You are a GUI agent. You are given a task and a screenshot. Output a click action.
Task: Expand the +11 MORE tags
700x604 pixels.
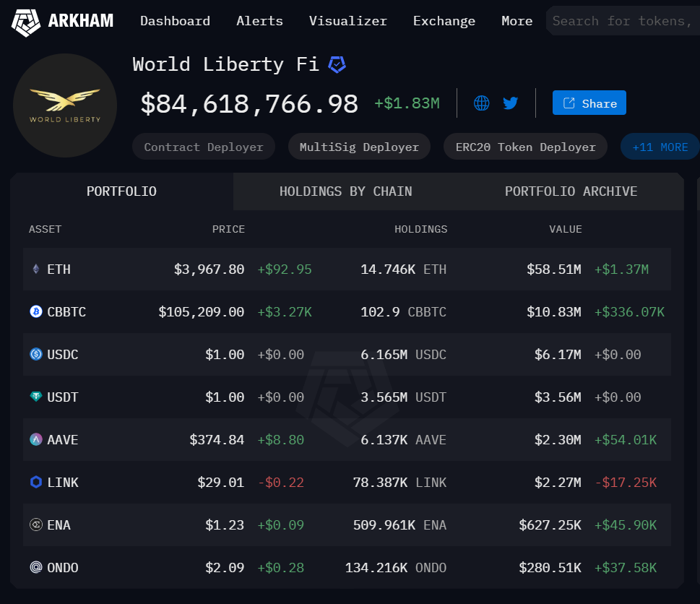(x=660, y=147)
